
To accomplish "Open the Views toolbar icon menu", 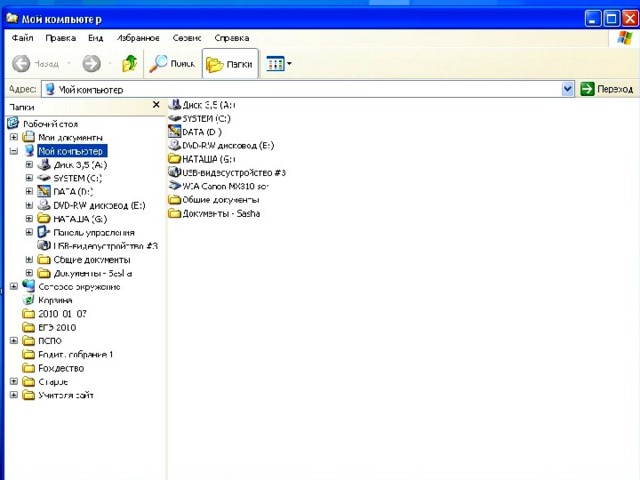I will coord(278,64).
